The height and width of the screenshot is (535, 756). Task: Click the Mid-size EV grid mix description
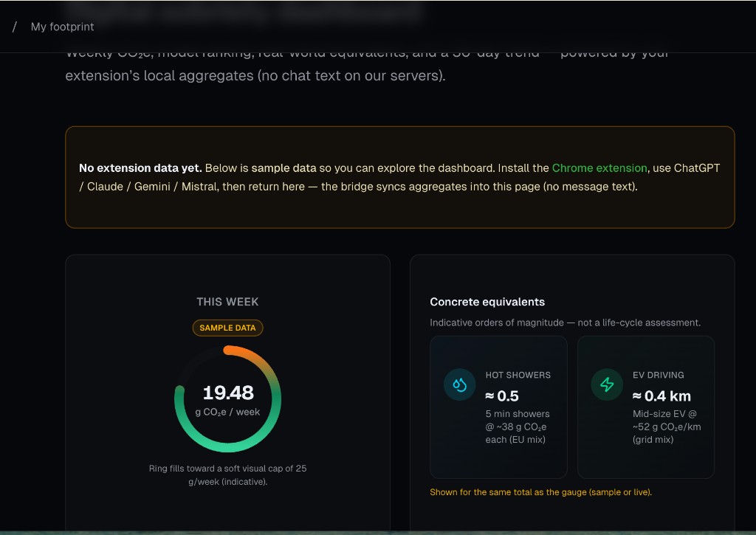pos(666,427)
